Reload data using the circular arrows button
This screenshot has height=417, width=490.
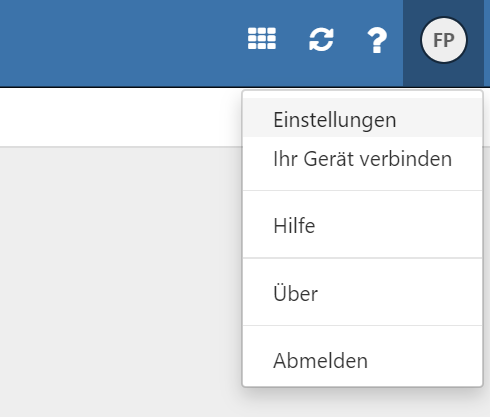[321, 40]
